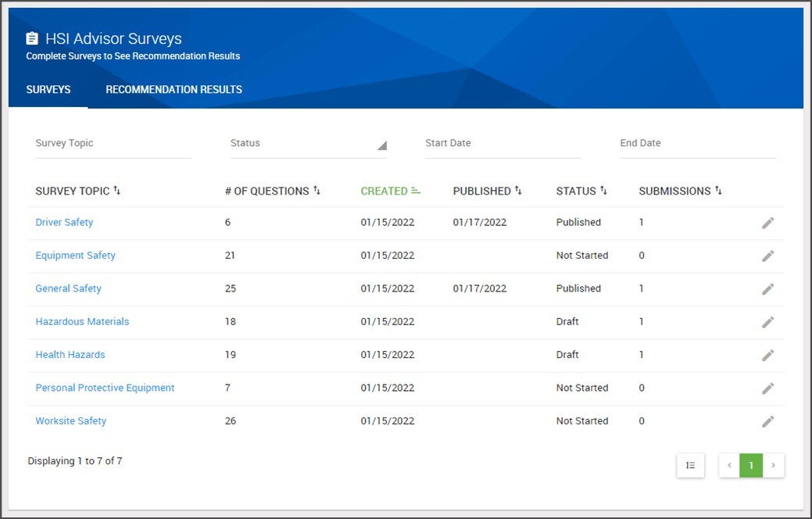Viewport: 812px width, 519px height.
Task: Edit the Hazardous Materials survey pencil icon
Action: tap(768, 322)
